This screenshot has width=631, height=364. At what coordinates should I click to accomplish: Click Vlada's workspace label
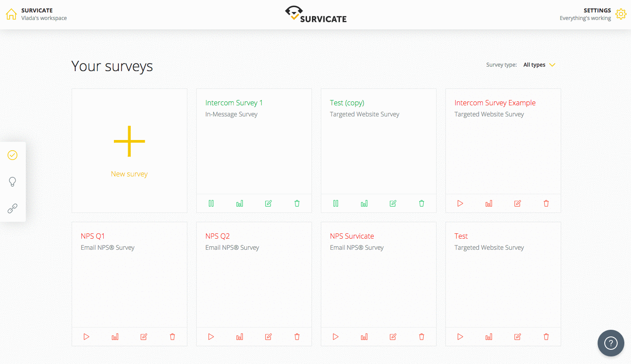(x=44, y=18)
